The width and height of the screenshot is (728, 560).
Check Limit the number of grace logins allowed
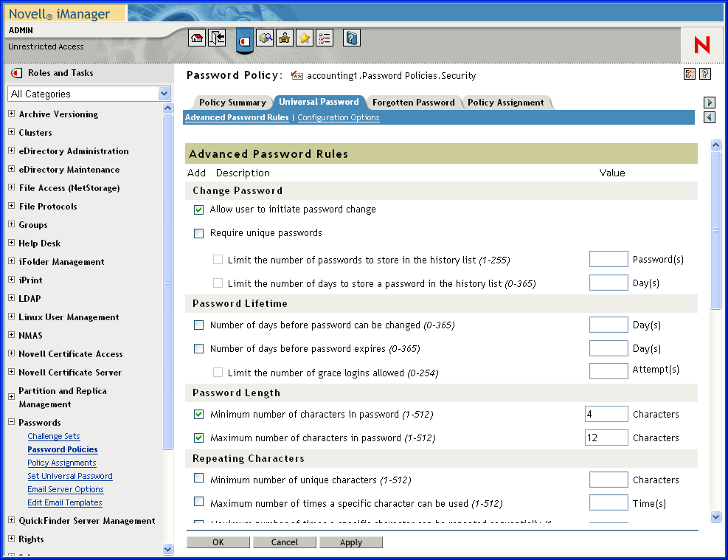click(218, 372)
